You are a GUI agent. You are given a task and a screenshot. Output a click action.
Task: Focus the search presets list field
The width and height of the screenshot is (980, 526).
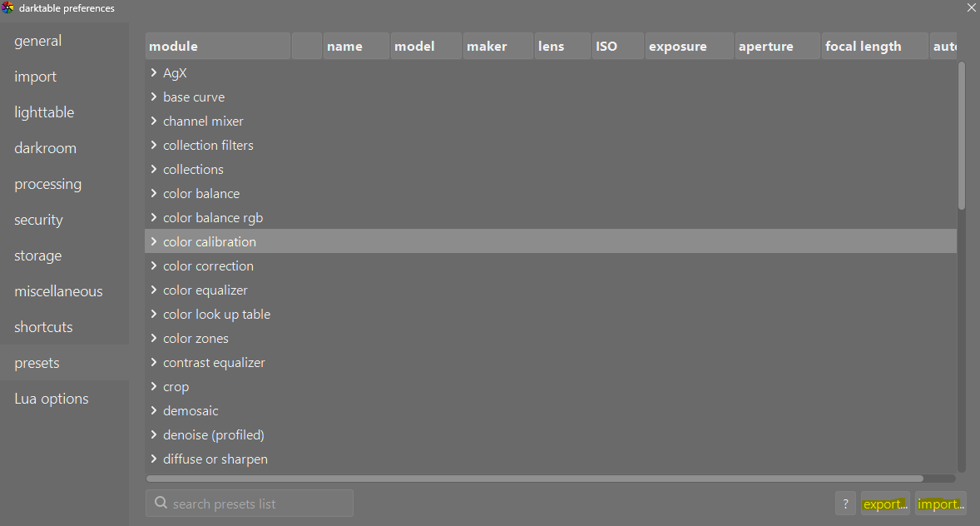[x=250, y=504]
